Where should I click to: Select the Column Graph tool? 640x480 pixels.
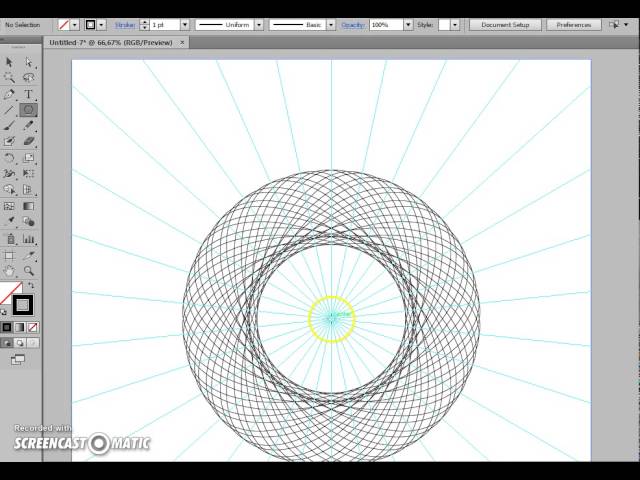tap(28, 239)
